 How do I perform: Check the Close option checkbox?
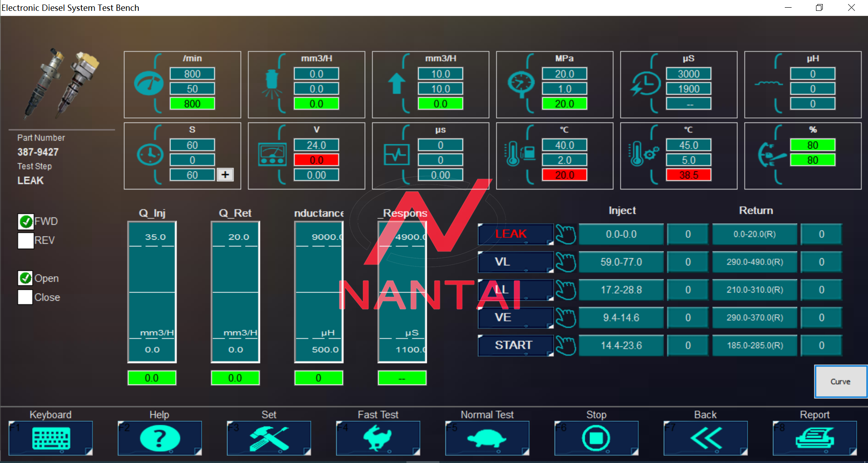pos(26,298)
